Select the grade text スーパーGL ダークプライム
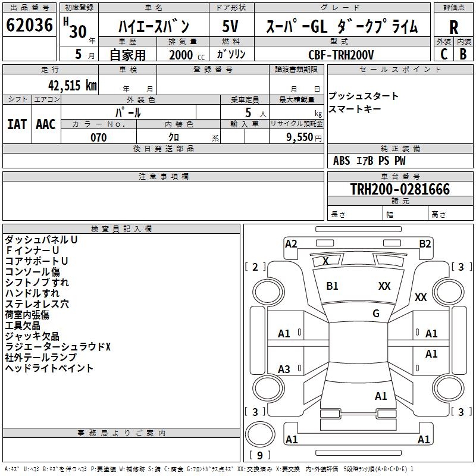The width and height of the screenshot is (476, 476). (342, 26)
